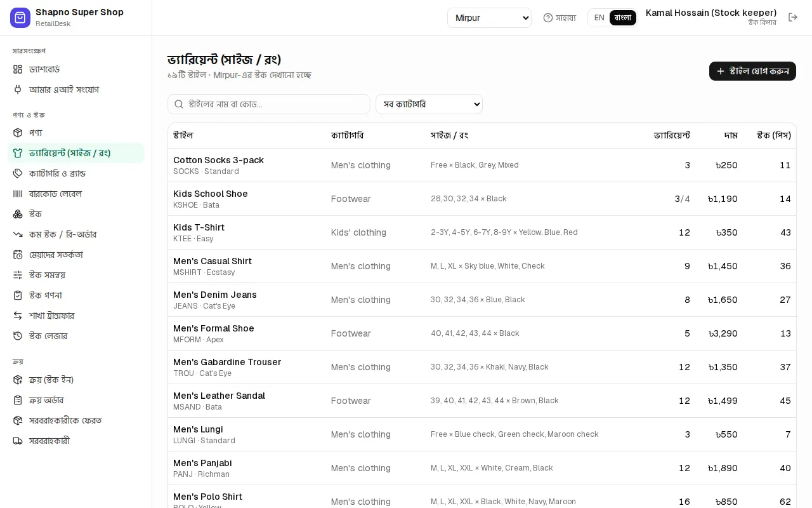Switch language to বাংলা
812x508 pixels.
coord(623,18)
